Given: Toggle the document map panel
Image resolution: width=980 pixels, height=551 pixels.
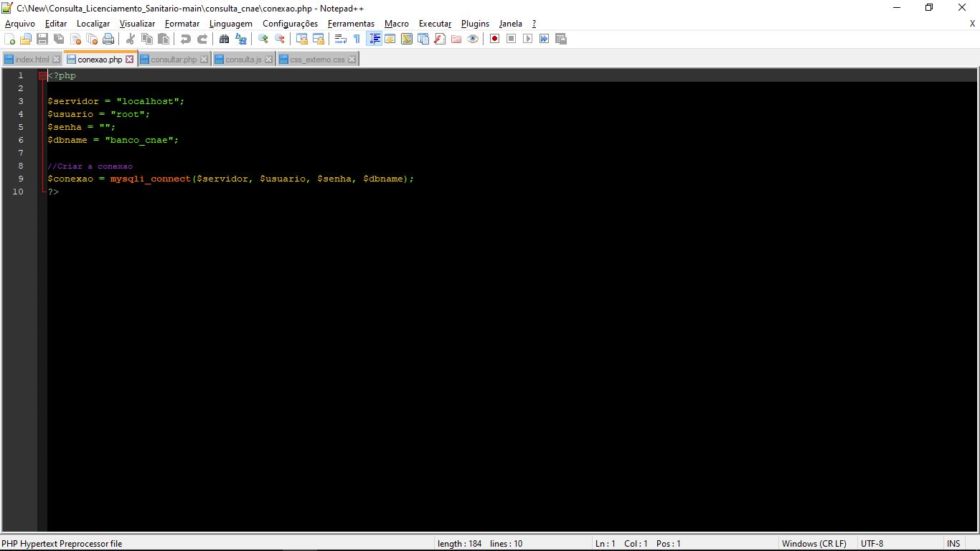Looking at the screenshot, I should pyautogui.click(x=407, y=39).
